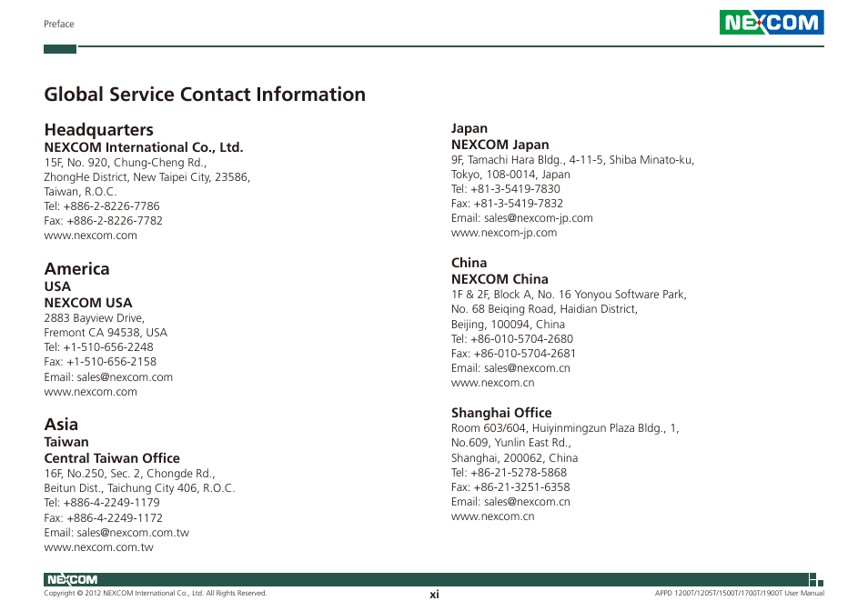Click 16F, No.250, Sec. 2, Chongde Rd. line
868x611 pixels.
129,474
